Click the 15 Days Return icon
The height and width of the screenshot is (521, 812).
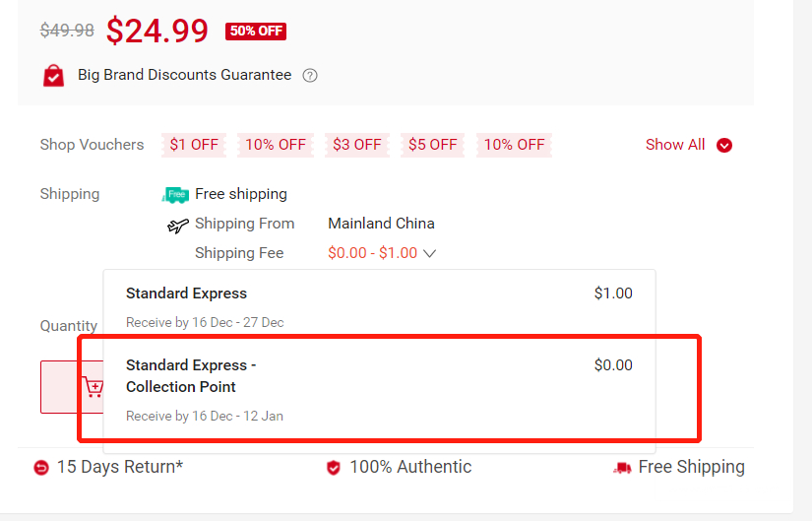40,468
